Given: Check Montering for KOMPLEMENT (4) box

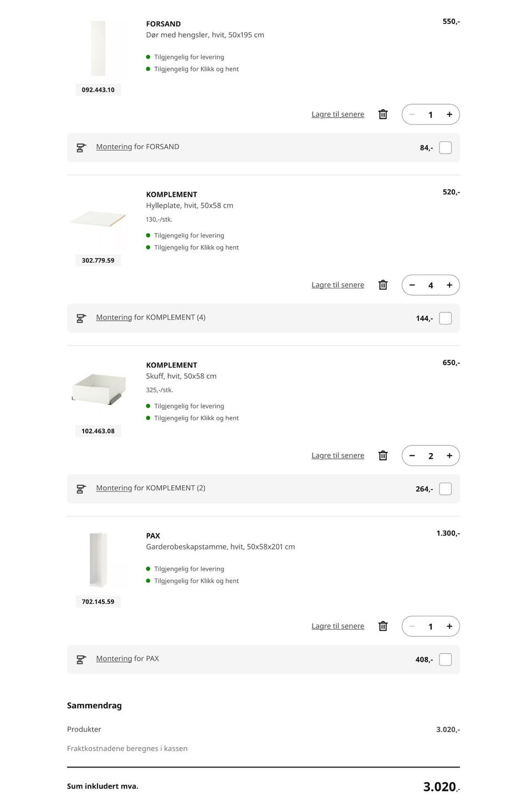Looking at the screenshot, I should pyautogui.click(x=445, y=318).
